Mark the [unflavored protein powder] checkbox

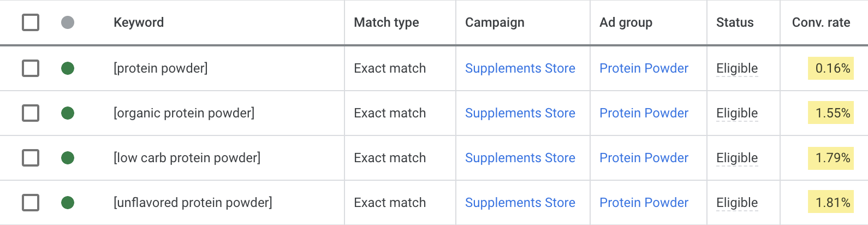coord(31,203)
